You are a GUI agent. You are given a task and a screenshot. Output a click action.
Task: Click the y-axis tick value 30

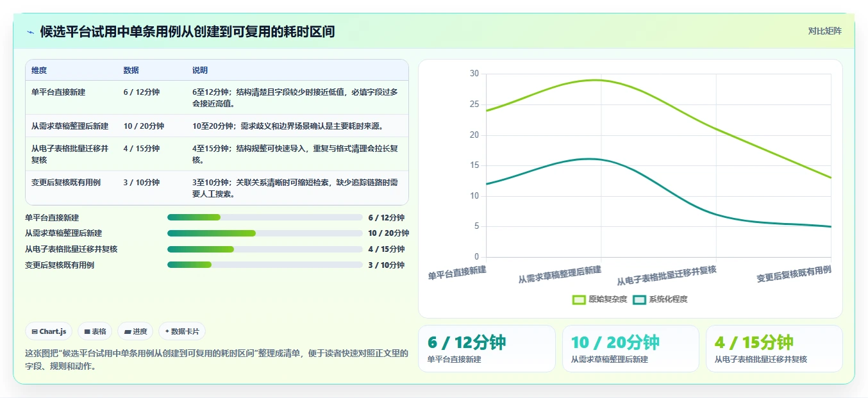[474, 74]
